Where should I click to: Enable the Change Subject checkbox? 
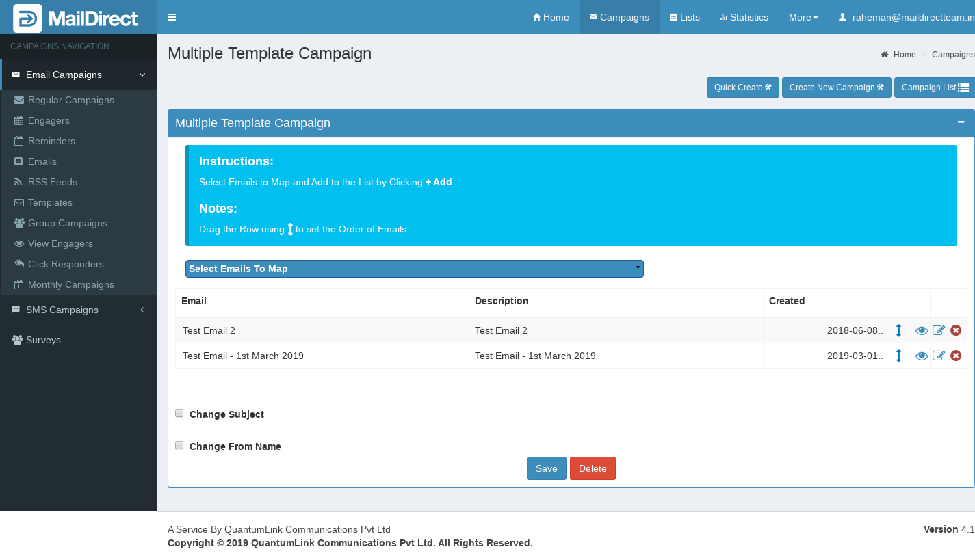tap(179, 413)
